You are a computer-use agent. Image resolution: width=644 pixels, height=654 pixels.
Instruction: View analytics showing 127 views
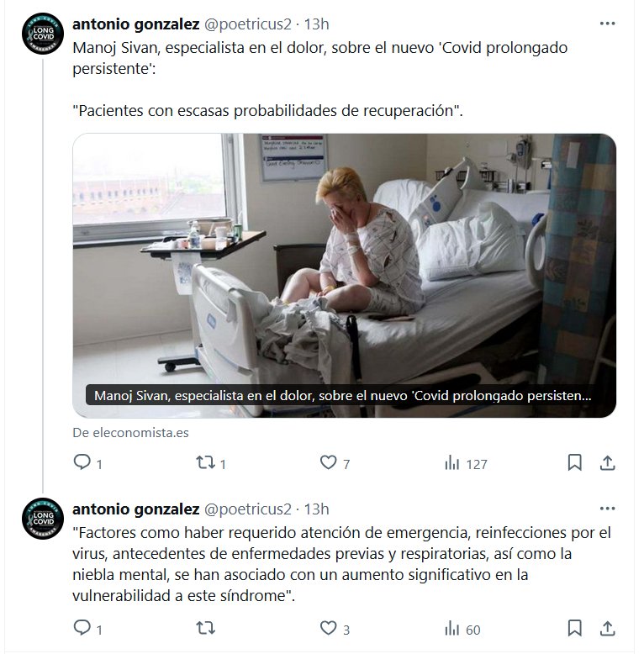(466, 463)
